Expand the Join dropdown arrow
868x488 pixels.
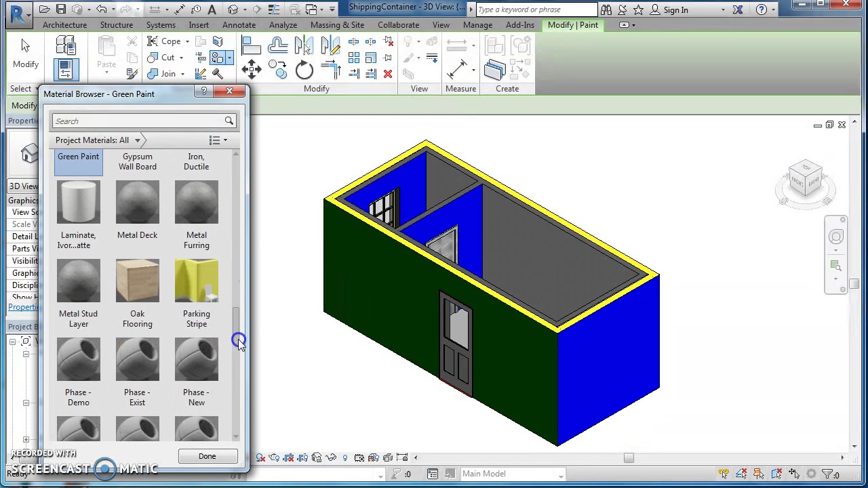point(182,74)
